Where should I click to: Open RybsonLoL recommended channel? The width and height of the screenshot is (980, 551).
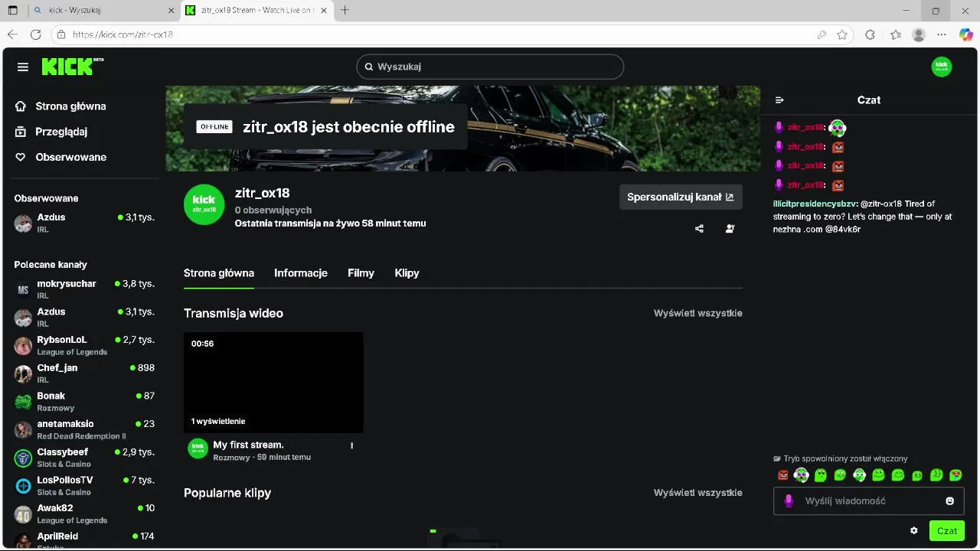point(84,345)
